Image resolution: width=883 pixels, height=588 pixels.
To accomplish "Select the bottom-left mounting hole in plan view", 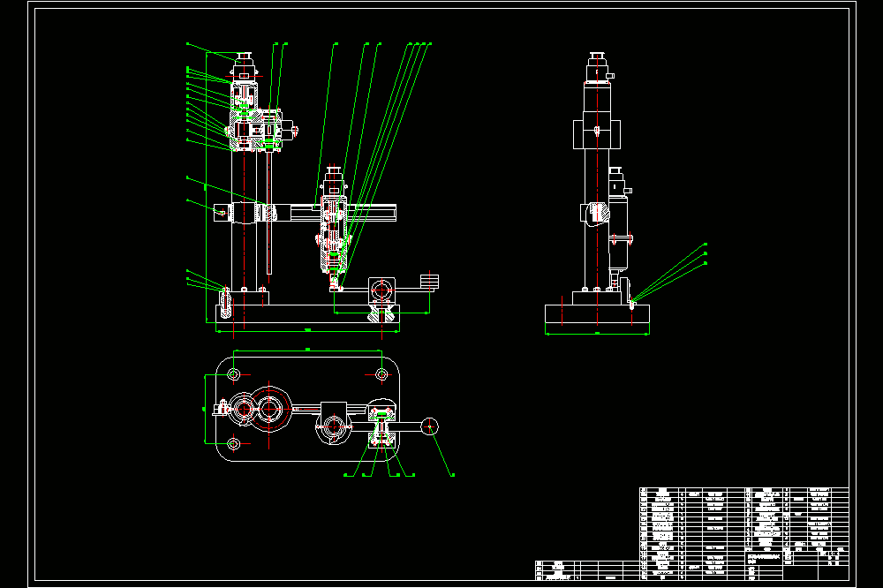I will click(234, 444).
